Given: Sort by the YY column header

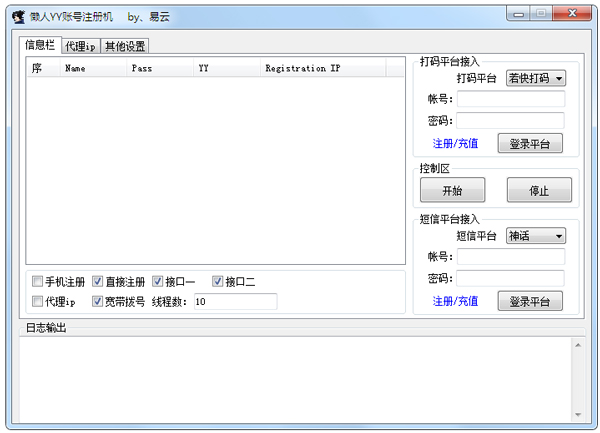Looking at the screenshot, I should point(227,68).
